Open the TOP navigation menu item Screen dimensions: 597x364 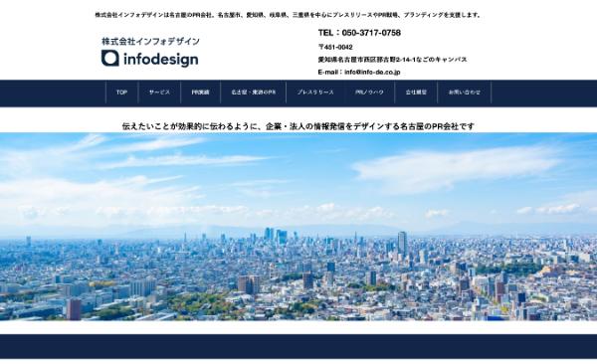point(121,92)
